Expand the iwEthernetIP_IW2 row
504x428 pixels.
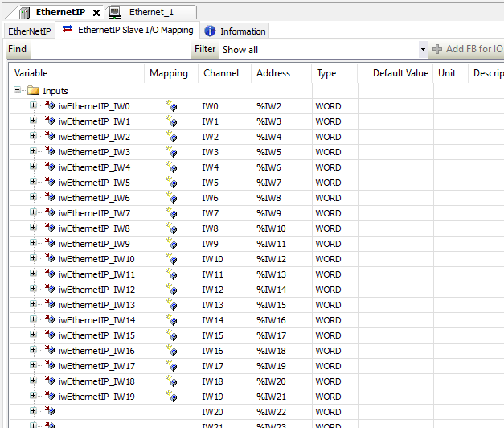(x=33, y=135)
